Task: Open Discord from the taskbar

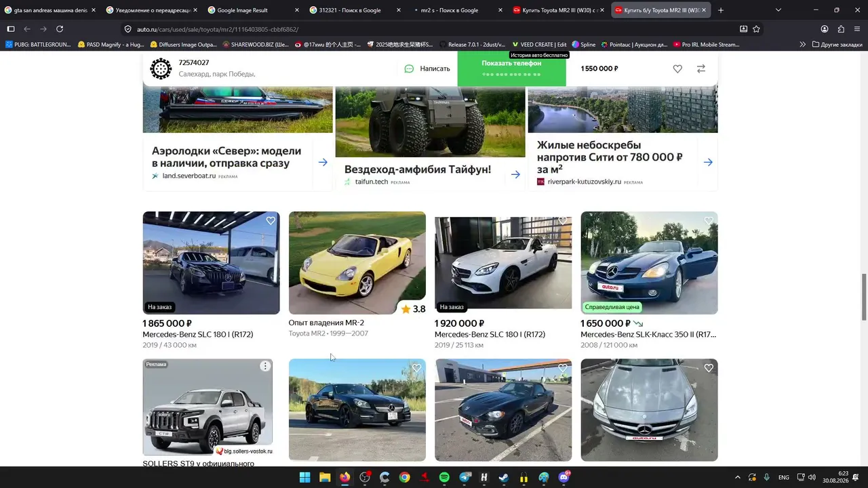Action: click(564, 477)
